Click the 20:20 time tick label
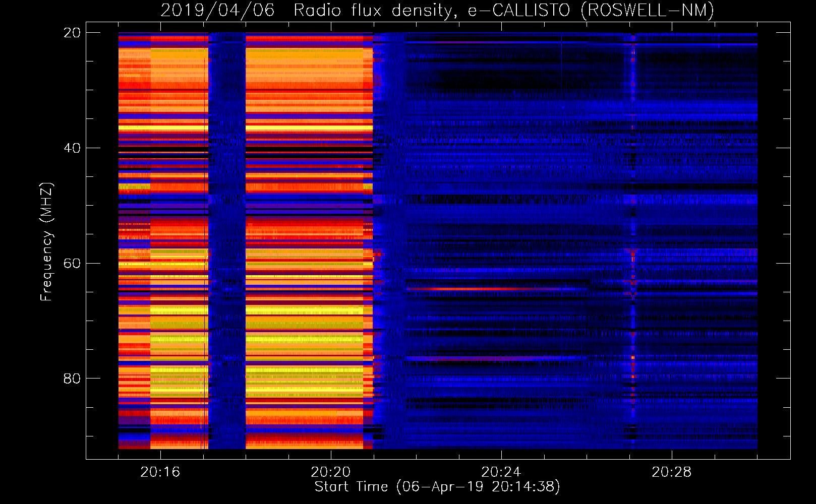The image size is (816, 504). click(331, 472)
